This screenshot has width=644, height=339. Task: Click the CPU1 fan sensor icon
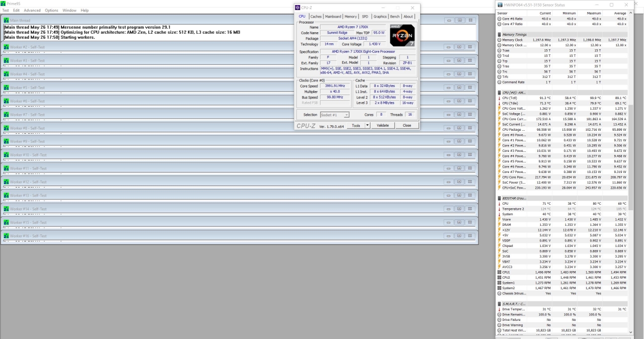(x=499, y=272)
